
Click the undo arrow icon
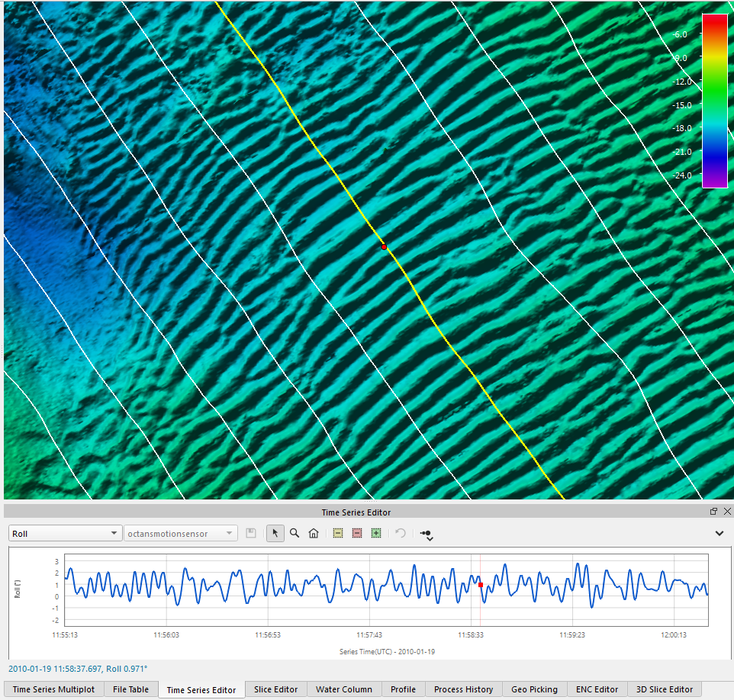(x=401, y=534)
